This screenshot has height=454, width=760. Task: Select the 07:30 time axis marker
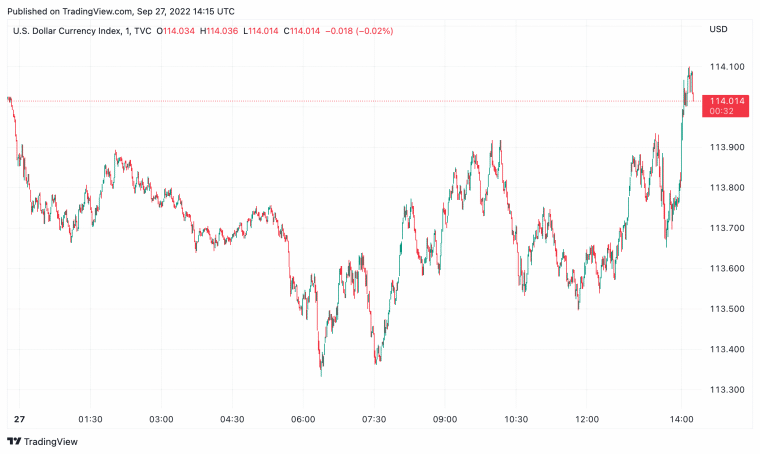[374, 419]
